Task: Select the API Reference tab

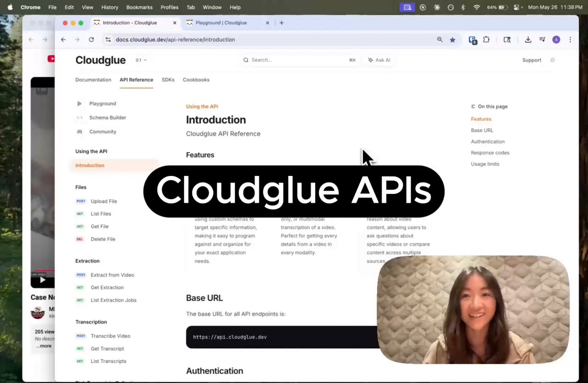Action: 136,80
